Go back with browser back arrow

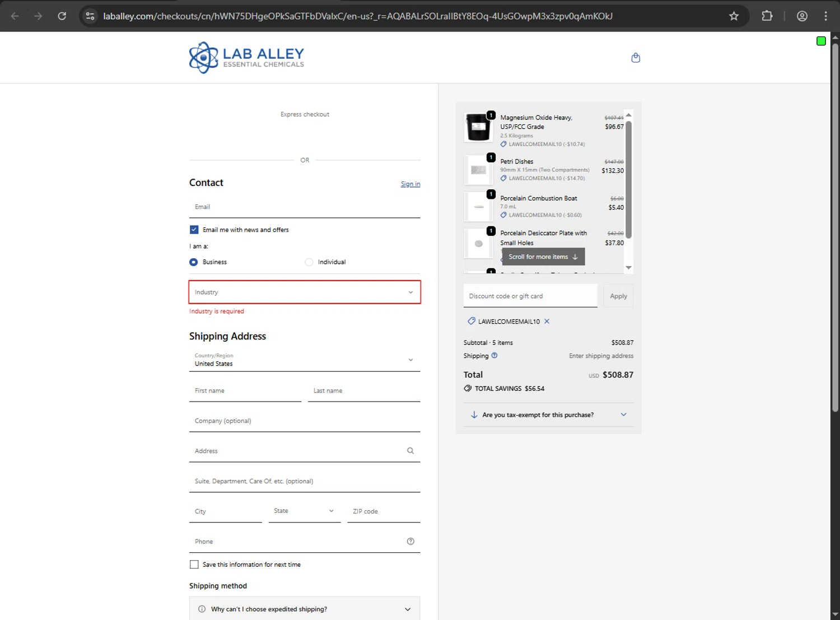point(15,16)
